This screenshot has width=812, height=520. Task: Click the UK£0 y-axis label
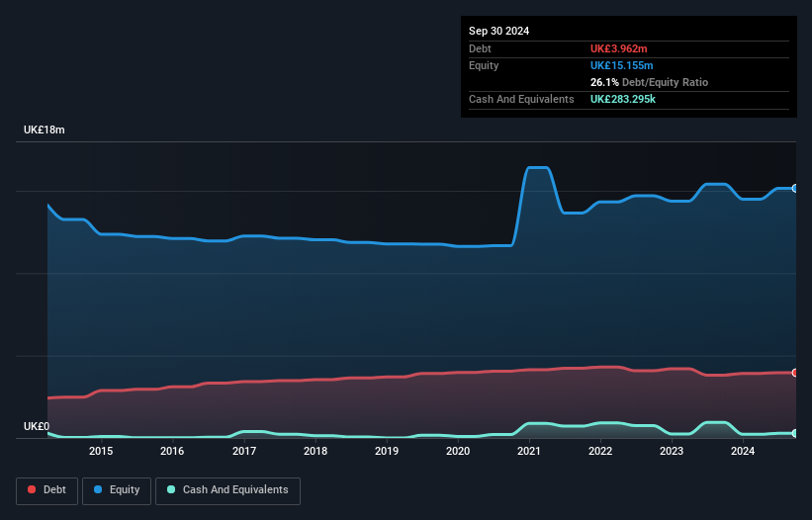point(37,426)
